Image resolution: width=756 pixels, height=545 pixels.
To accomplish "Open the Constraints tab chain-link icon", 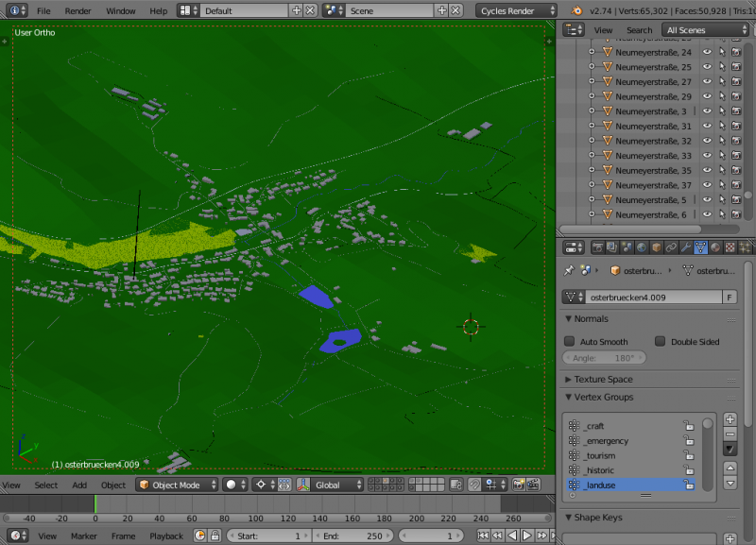I will click(671, 247).
